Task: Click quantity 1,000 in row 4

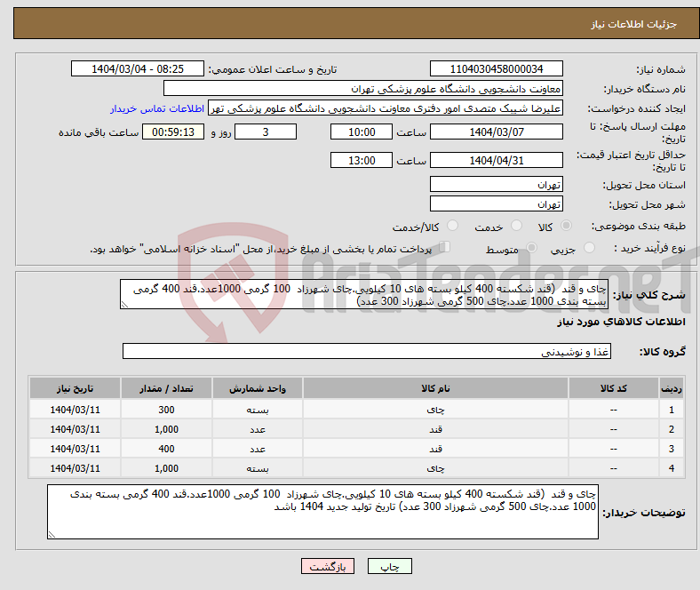Action: (166, 468)
